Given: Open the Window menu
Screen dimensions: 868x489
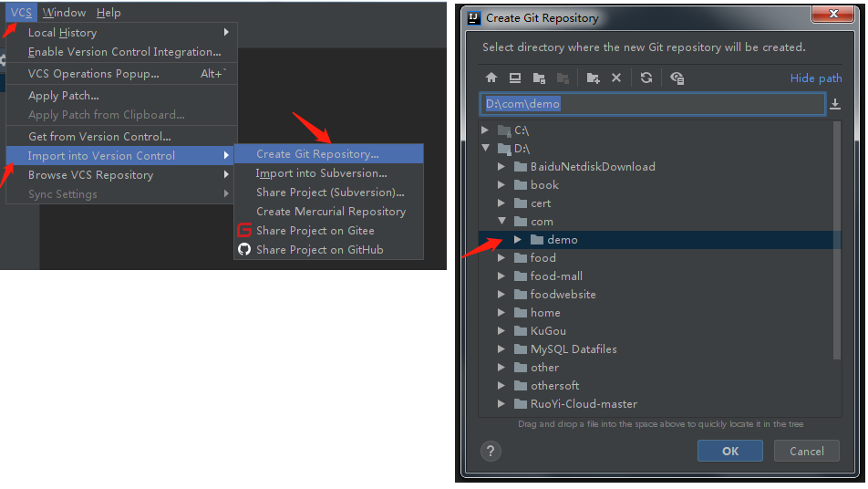Looking at the screenshot, I should (64, 12).
